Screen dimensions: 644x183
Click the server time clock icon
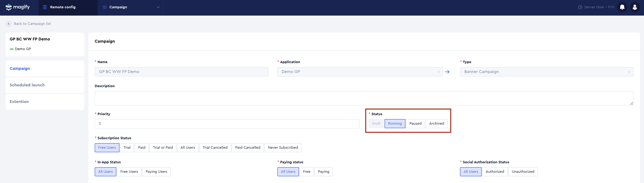coord(580,7)
